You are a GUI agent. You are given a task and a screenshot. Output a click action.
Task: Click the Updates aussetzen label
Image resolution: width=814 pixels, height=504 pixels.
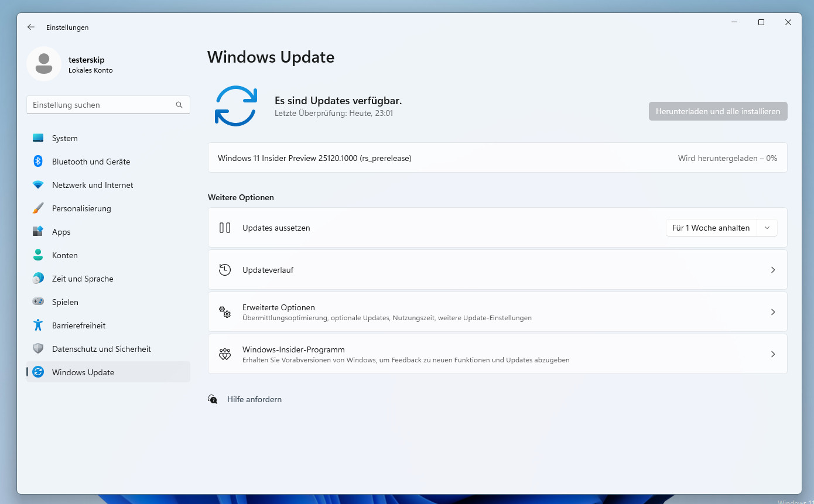click(276, 228)
